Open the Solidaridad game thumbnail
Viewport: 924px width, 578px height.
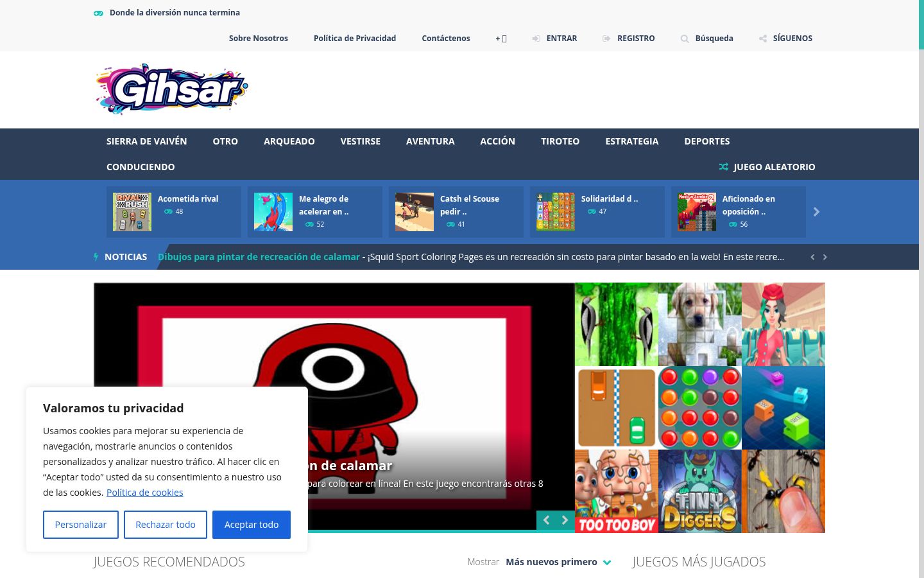point(556,212)
